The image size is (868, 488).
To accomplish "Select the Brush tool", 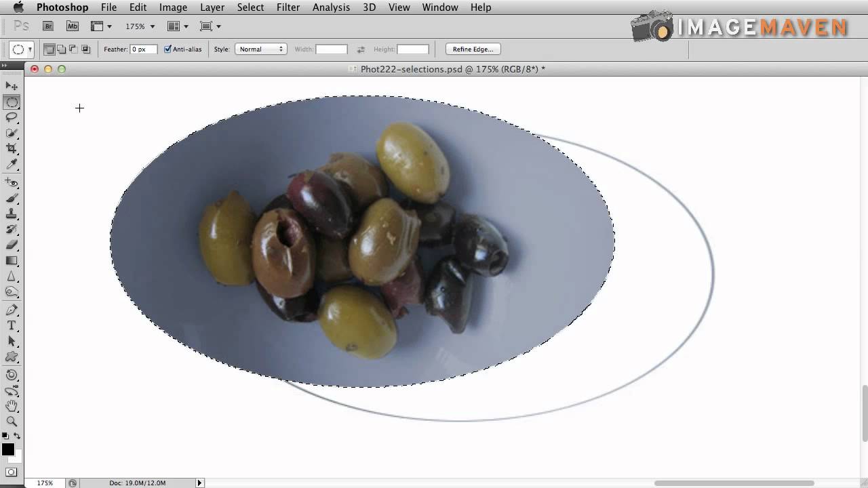I will (x=12, y=198).
